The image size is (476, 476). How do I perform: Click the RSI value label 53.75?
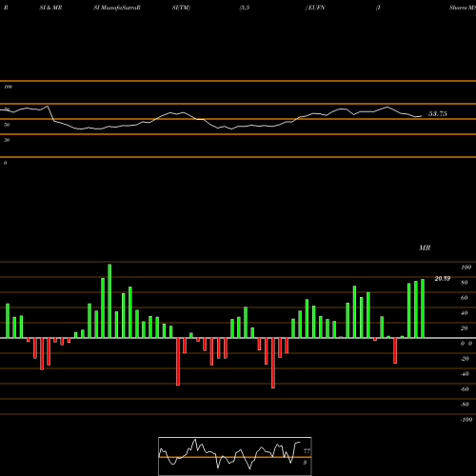tap(438, 113)
